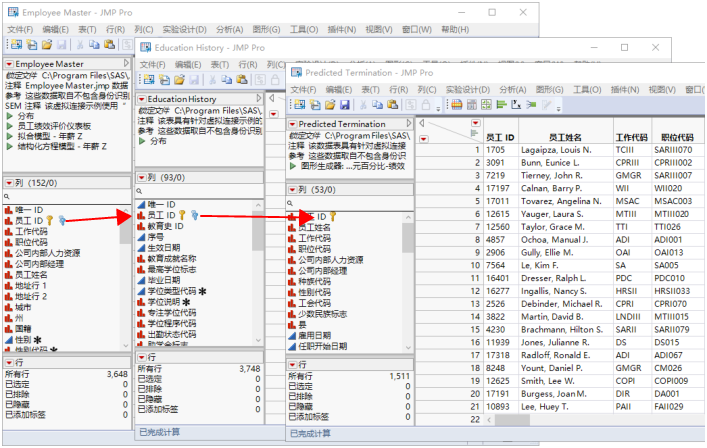This screenshot has width=707, height=448.
Task: Open 插件(N) menu in Predicted Termination window
Action: click(x=625, y=90)
